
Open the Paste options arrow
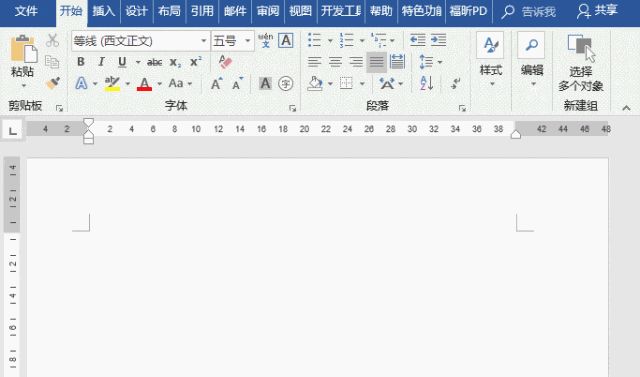click(23, 86)
